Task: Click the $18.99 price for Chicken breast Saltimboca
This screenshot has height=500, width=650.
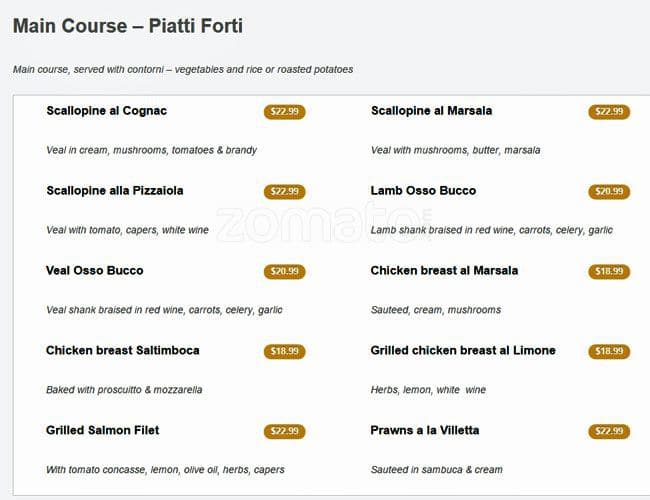Action: tap(284, 352)
